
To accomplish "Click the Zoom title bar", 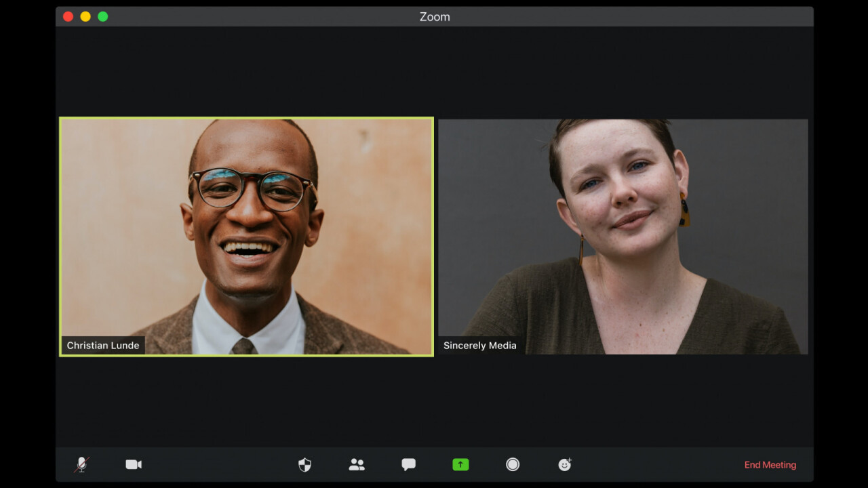I will click(x=434, y=16).
